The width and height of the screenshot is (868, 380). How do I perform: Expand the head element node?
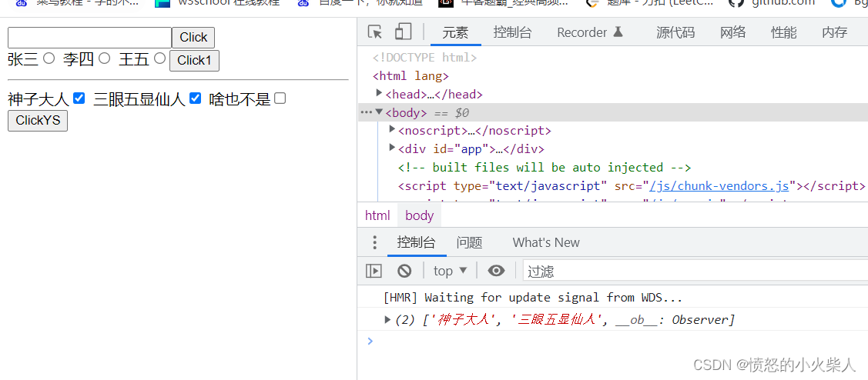(x=379, y=93)
